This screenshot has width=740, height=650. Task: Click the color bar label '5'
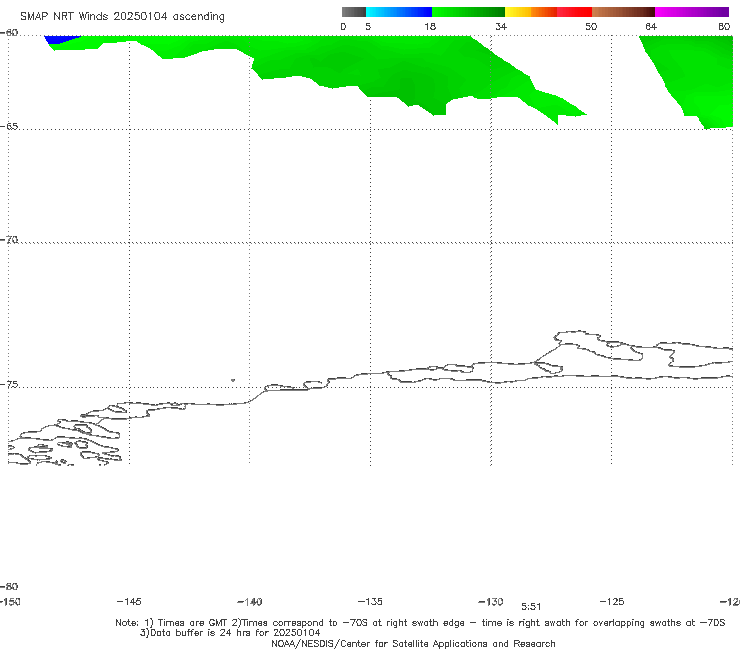pos(368,26)
